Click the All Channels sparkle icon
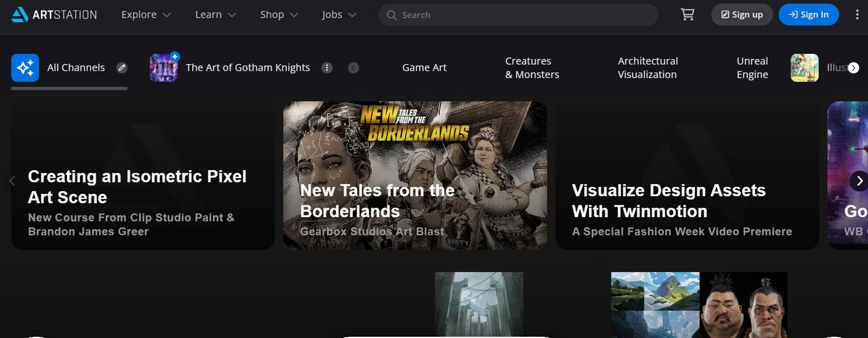This screenshot has height=338, width=868. click(25, 68)
